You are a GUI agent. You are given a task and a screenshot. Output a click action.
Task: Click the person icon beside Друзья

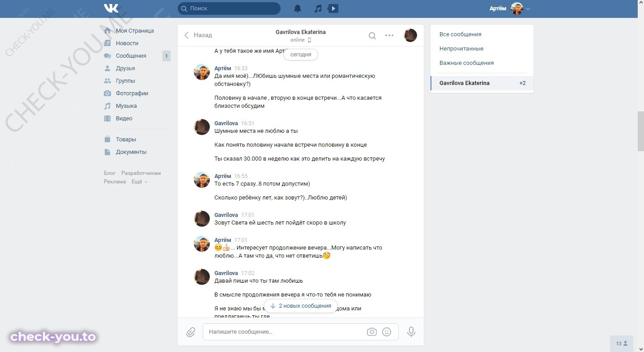107,68
